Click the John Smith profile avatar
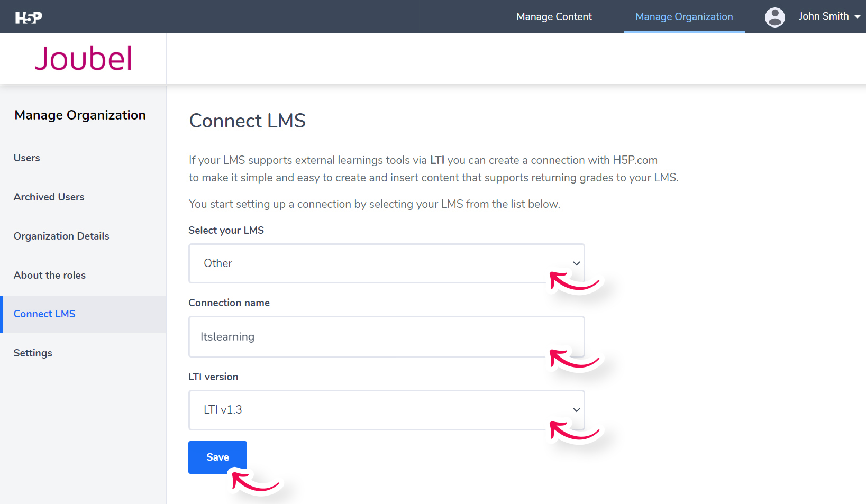Viewport: 866px width, 504px height. 774,16
